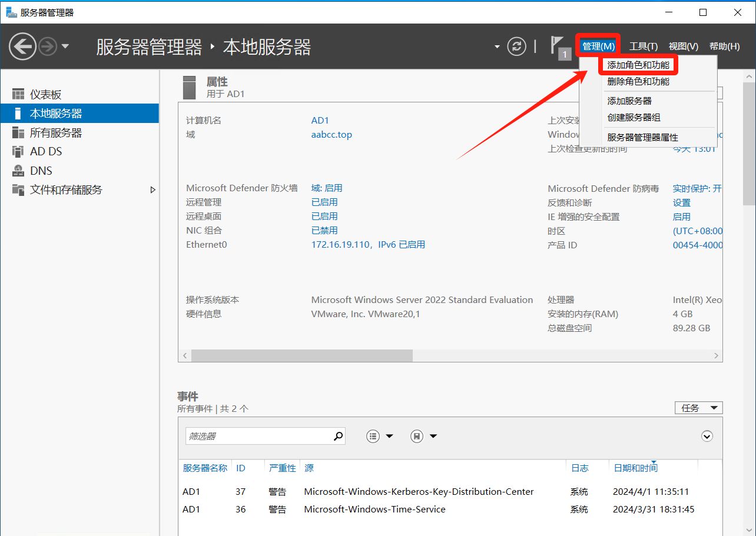Open the navigation history dropdown arrow

[x=65, y=46]
